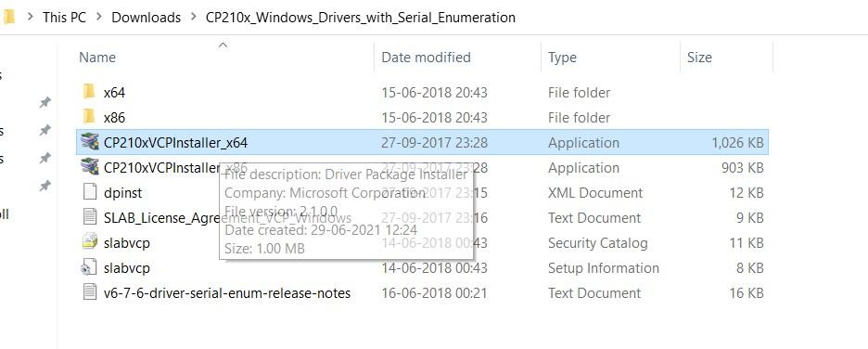The height and width of the screenshot is (349, 868).
Task: Select the x86 folder icon
Action: click(x=89, y=117)
